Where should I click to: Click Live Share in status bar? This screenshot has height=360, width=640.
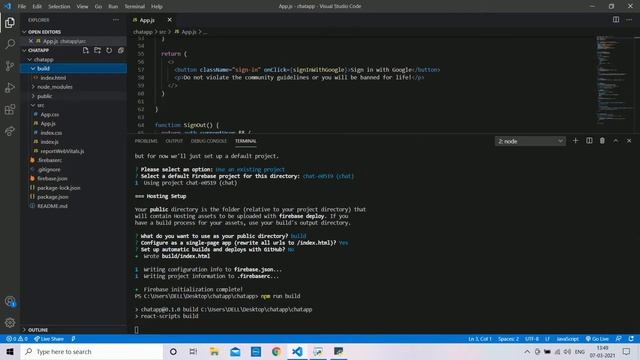pos(49,339)
